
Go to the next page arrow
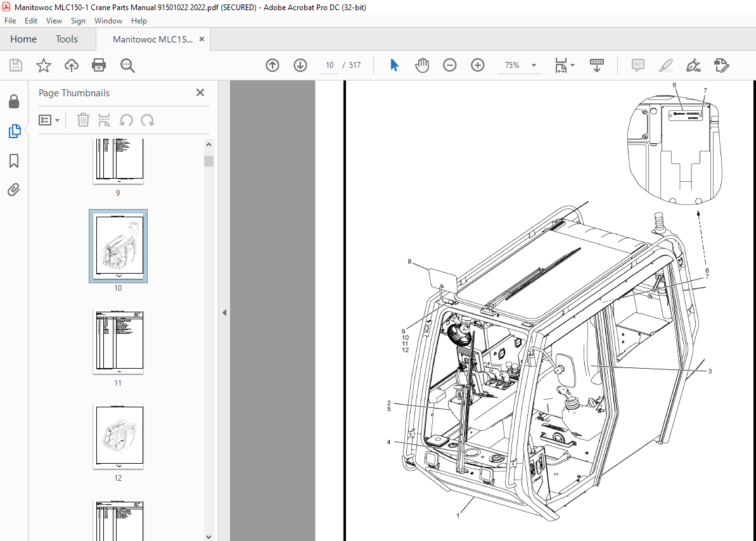[x=300, y=65]
